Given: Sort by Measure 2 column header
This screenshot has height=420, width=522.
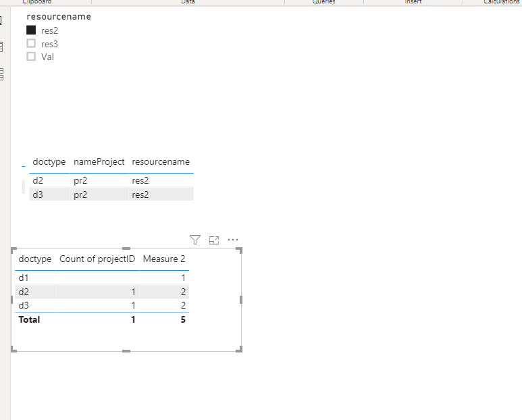Looking at the screenshot, I should 164,259.
